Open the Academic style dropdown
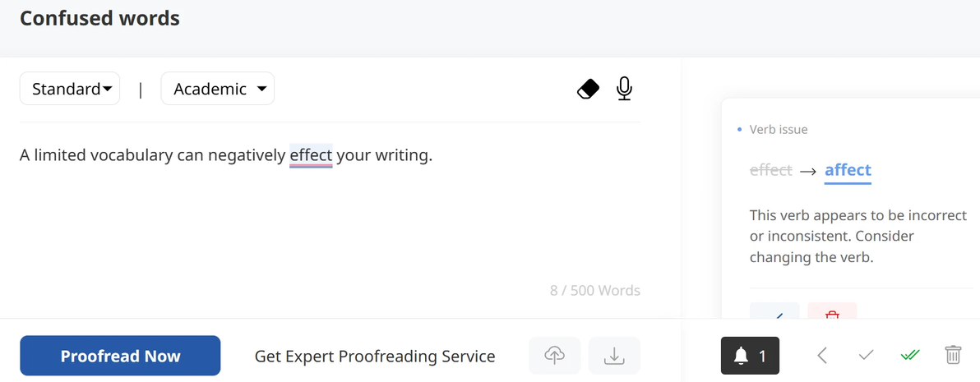Image resolution: width=980 pixels, height=382 pixels. coord(218,89)
